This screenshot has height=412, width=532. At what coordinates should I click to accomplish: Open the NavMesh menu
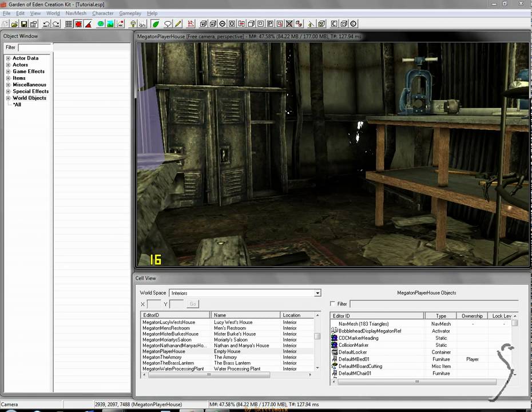(76, 13)
